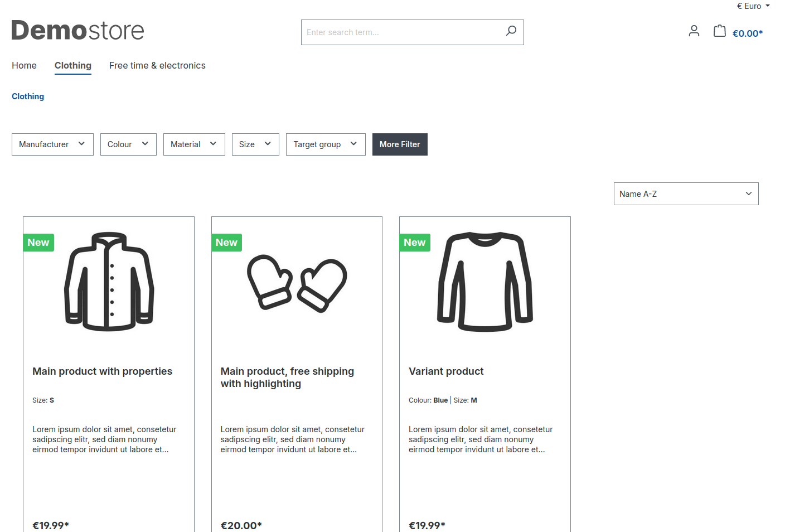Open the Variant product title link
The width and height of the screenshot is (785, 532).
point(446,371)
